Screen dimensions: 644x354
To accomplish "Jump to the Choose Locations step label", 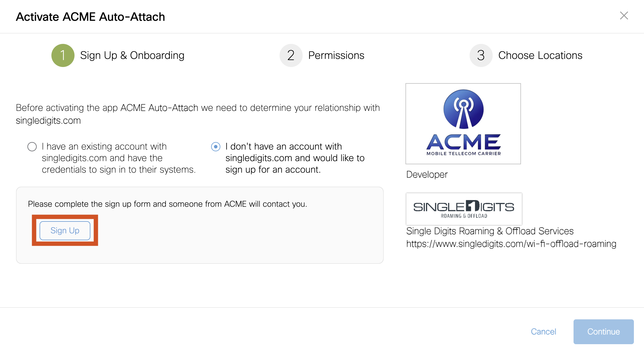I will tap(540, 55).
